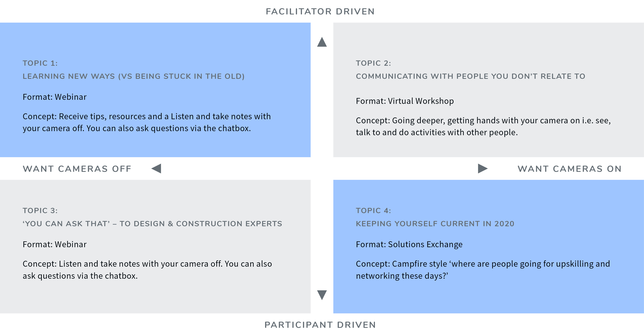Select the Facilitator Driven heading
This screenshot has width=644, height=336.
[320, 11]
